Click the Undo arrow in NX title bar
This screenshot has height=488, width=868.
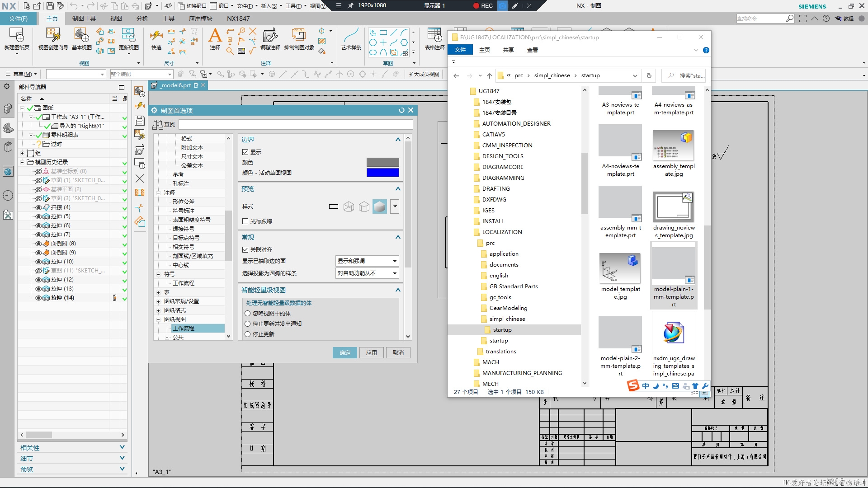tap(74, 6)
